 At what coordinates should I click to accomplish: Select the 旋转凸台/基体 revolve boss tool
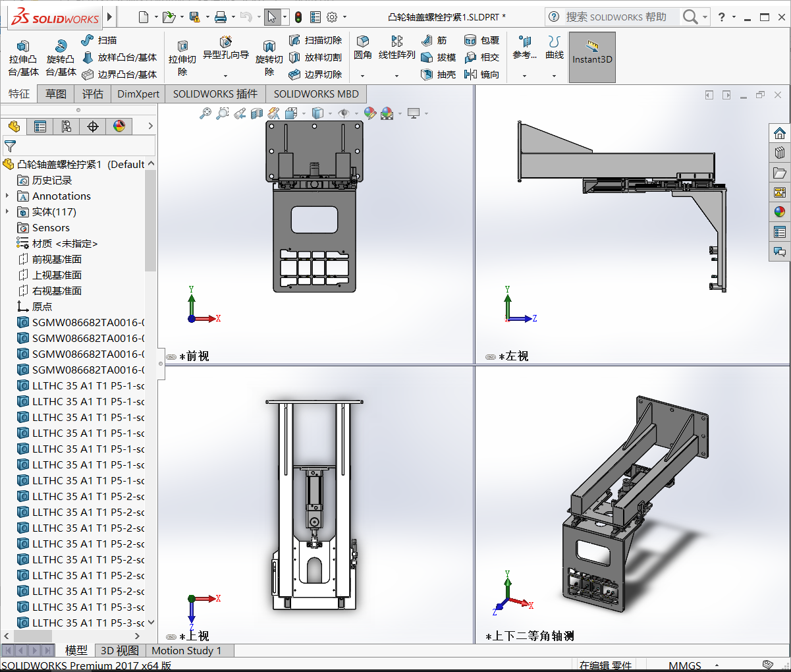point(61,58)
